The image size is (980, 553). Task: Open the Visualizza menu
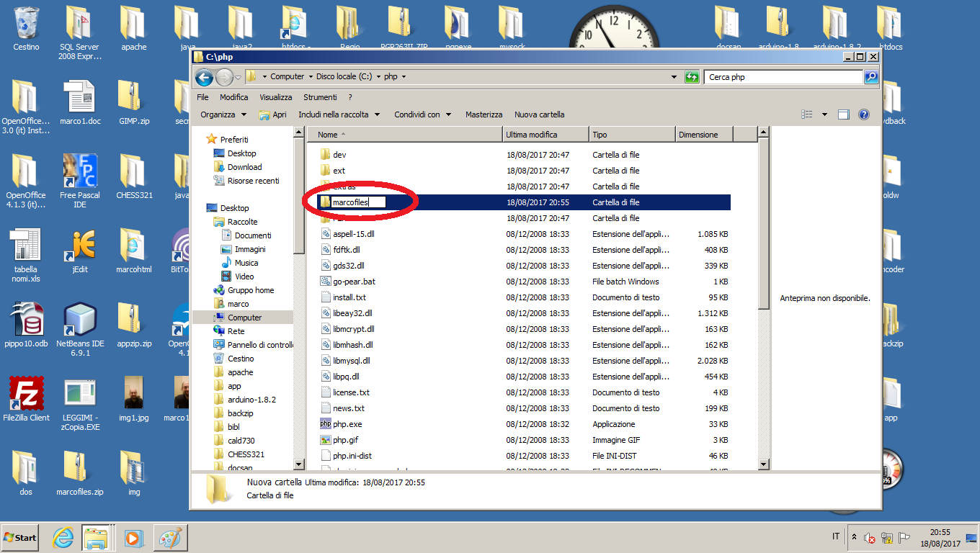pyautogui.click(x=275, y=97)
